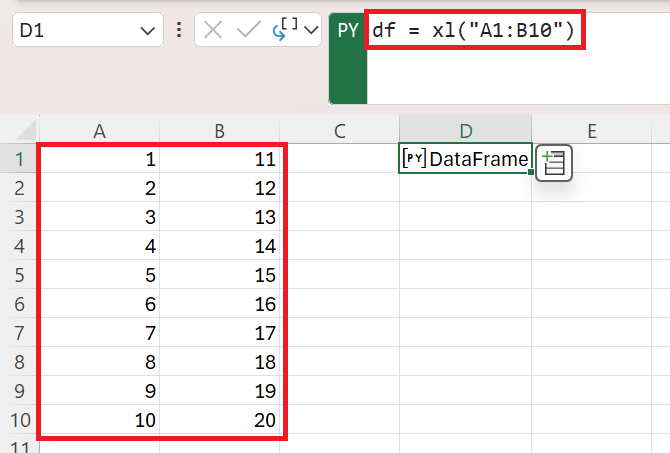Select row 10 header
This screenshot has width=670, height=453.
[x=19, y=421]
